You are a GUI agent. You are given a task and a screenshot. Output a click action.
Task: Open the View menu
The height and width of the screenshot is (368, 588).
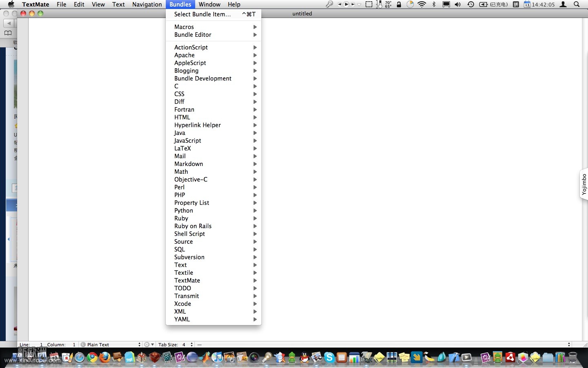[98, 4]
